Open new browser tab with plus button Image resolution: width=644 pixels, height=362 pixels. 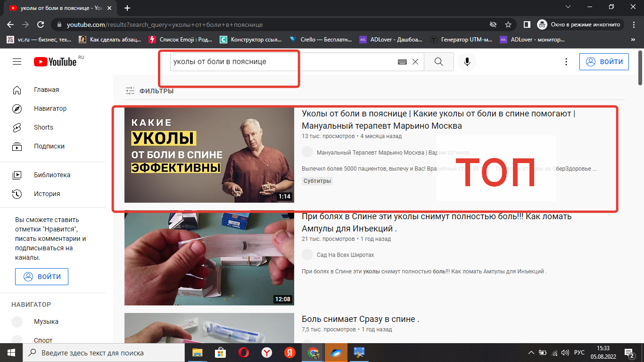tap(127, 8)
